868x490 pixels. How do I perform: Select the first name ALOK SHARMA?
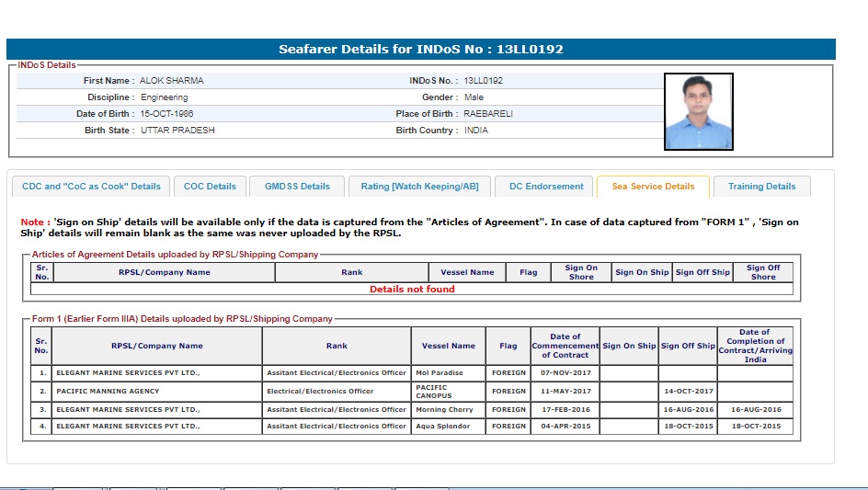(172, 81)
